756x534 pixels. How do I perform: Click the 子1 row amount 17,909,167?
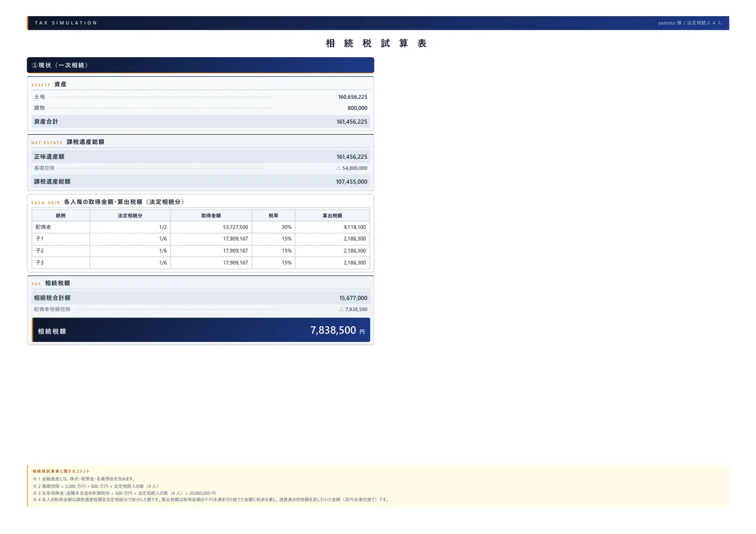(x=235, y=239)
